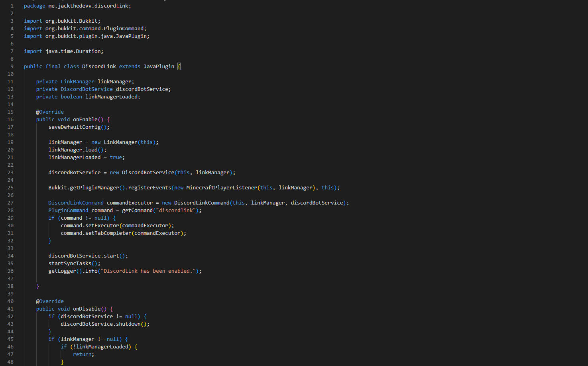Click the 'MinecraftPlayerListener' constructor name
The height and width of the screenshot is (366, 588).
(x=222, y=188)
